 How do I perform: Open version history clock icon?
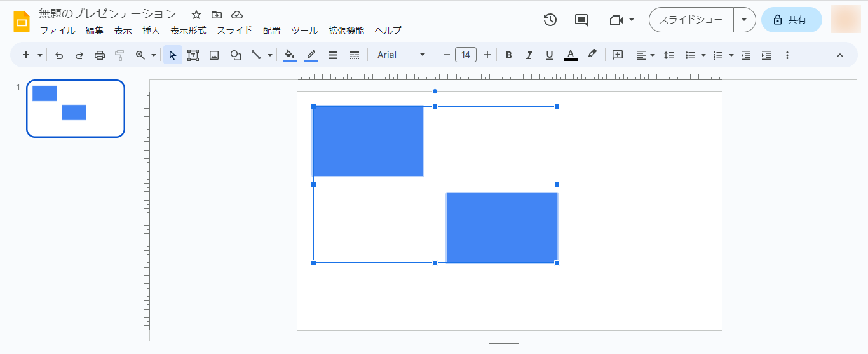550,20
